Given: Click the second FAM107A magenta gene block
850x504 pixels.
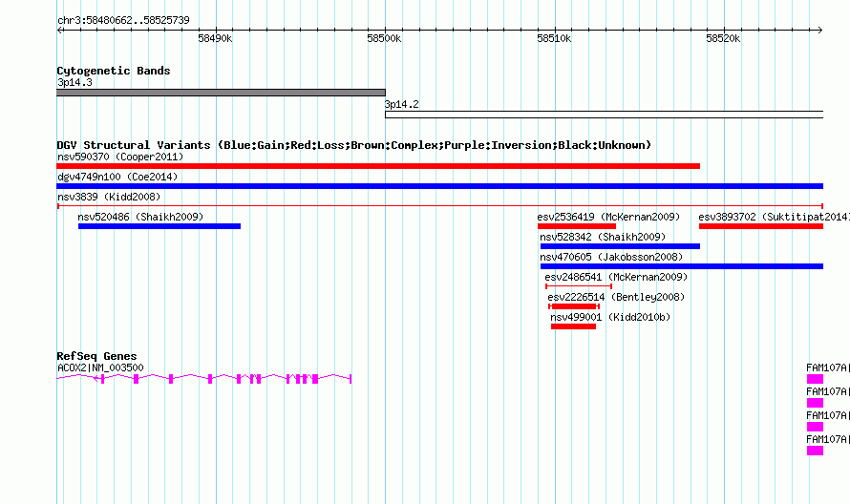Looking at the screenshot, I should coord(815,403).
